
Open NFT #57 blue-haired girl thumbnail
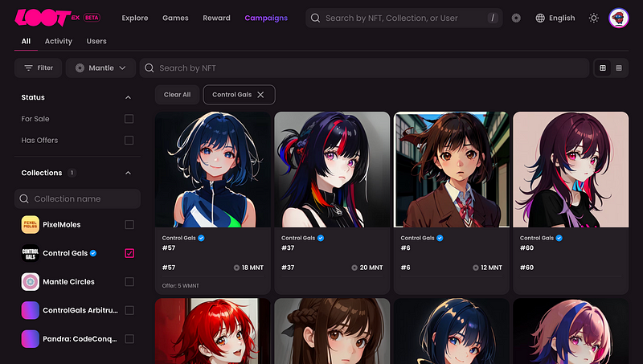[213, 170]
